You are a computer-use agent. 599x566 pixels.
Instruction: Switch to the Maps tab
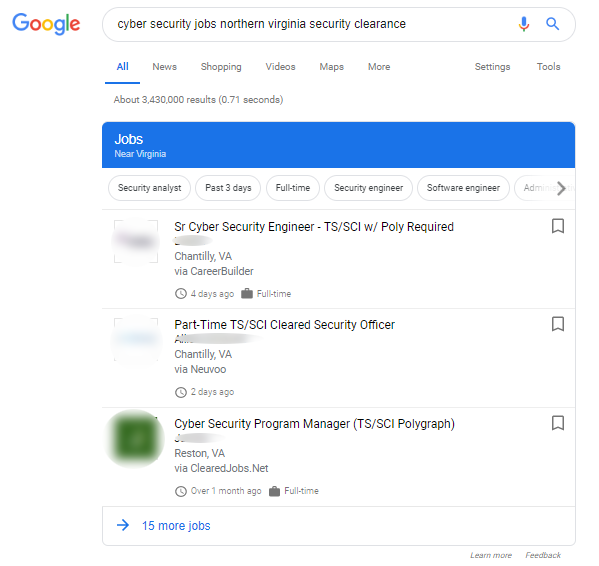pyautogui.click(x=332, y=67)
